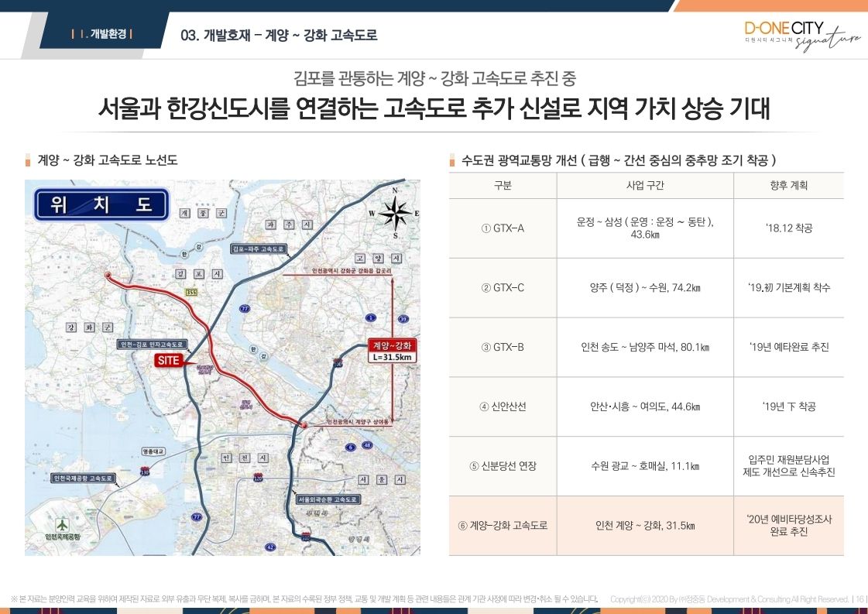Click the 인천광역시 계양구 상야동 endpoint label

point(360,423)
